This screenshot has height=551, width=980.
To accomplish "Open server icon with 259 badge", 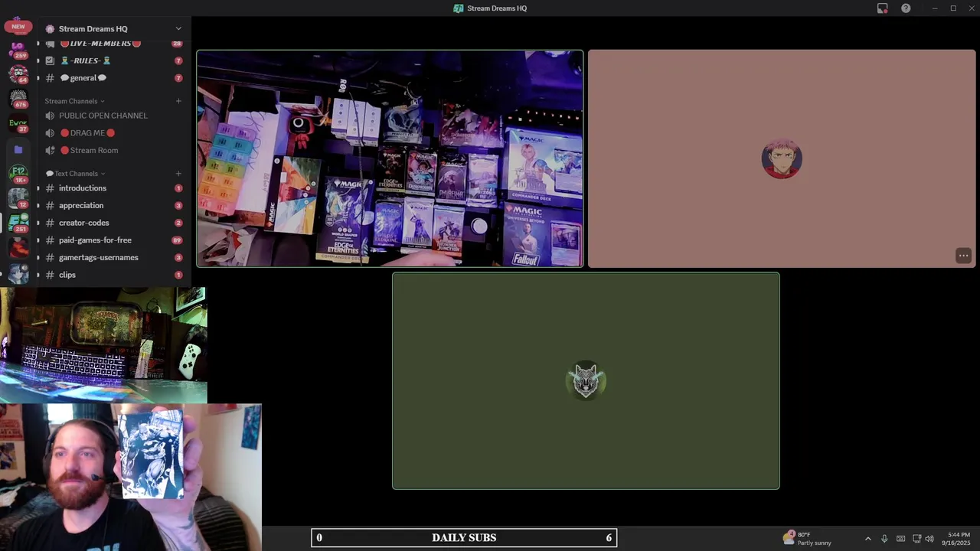I will click(18, 51).
